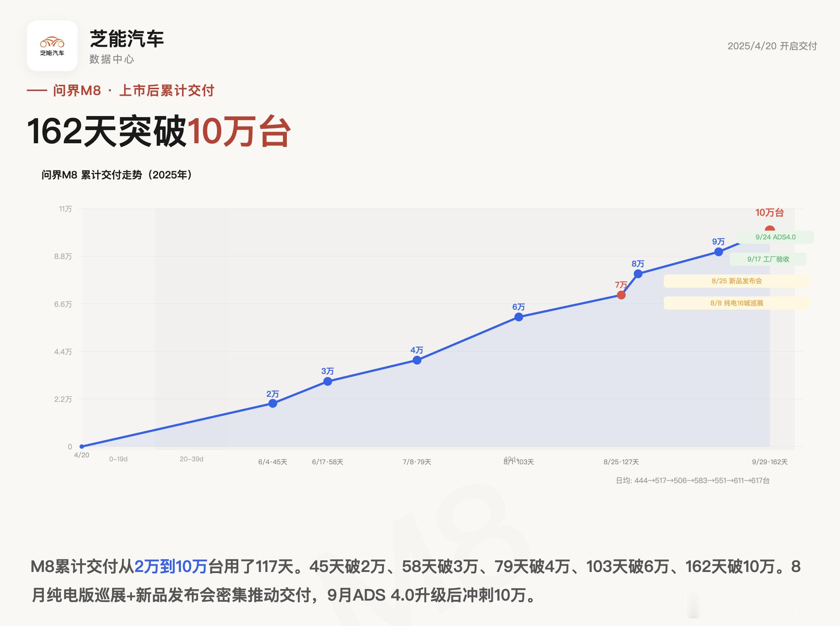Select the 4万 data point

pyautogui.click(x=417, y=360)
